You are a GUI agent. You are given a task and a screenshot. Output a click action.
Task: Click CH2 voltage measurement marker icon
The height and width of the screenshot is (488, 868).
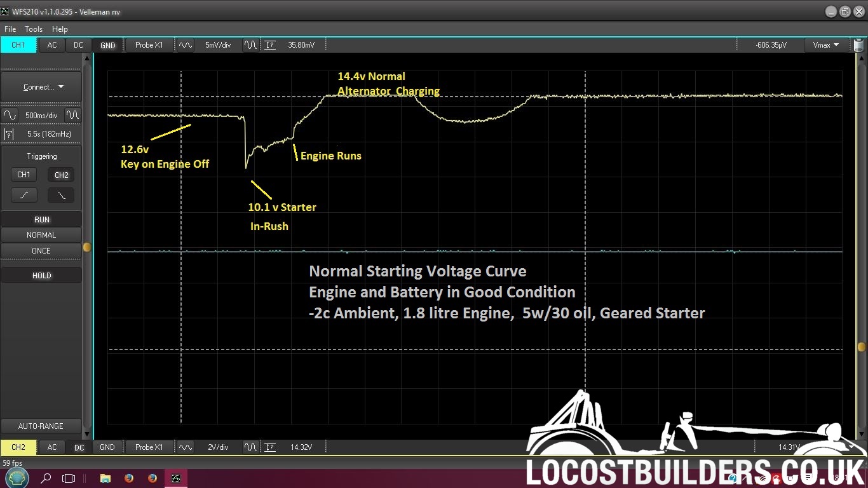270,447
